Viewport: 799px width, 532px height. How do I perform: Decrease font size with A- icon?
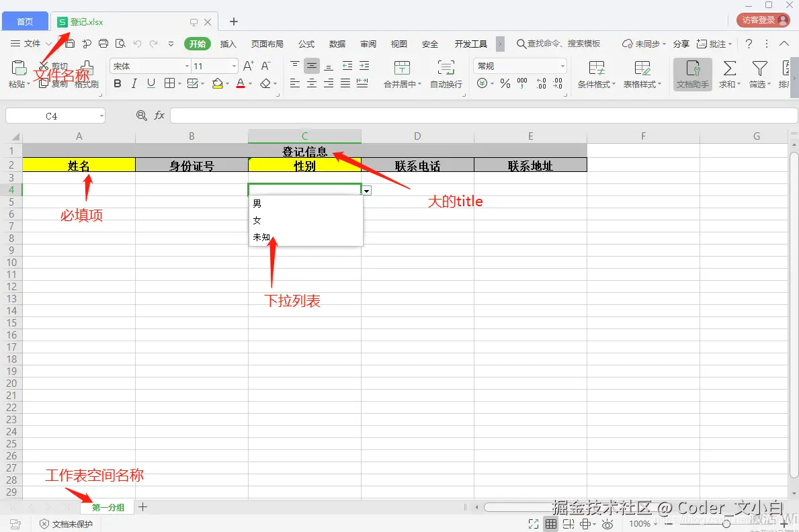coord(265,66)
